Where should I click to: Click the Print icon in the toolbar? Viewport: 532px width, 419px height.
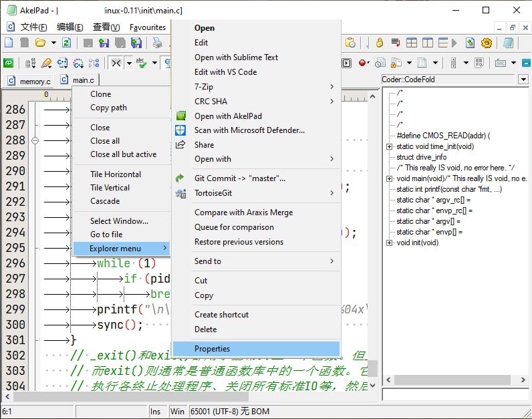157,43
